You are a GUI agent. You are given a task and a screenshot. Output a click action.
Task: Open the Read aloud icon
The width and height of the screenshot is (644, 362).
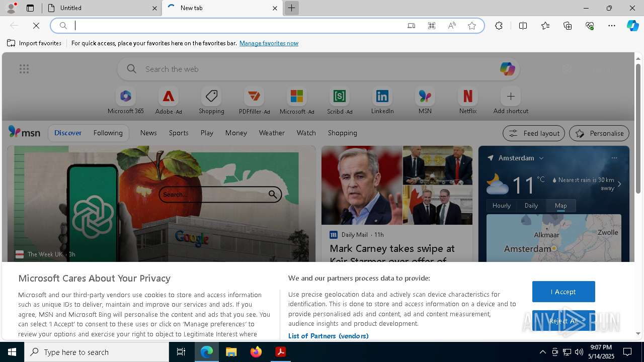point(452,26)
